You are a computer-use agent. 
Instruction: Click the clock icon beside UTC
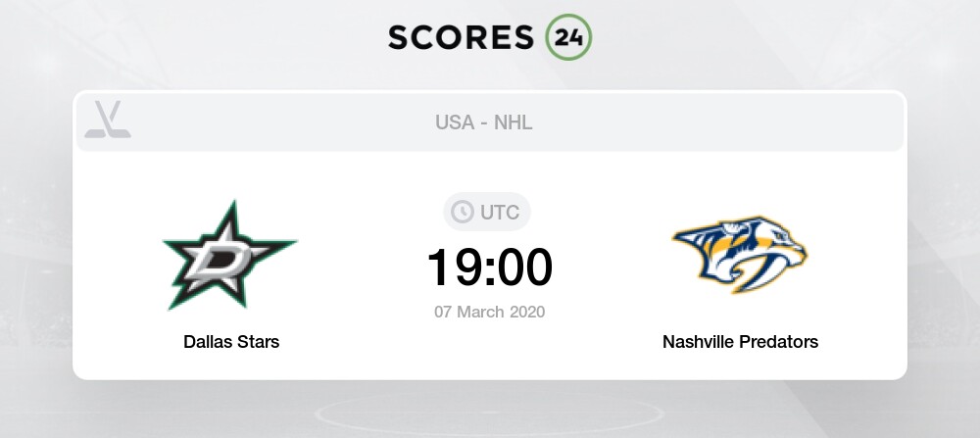463,212
